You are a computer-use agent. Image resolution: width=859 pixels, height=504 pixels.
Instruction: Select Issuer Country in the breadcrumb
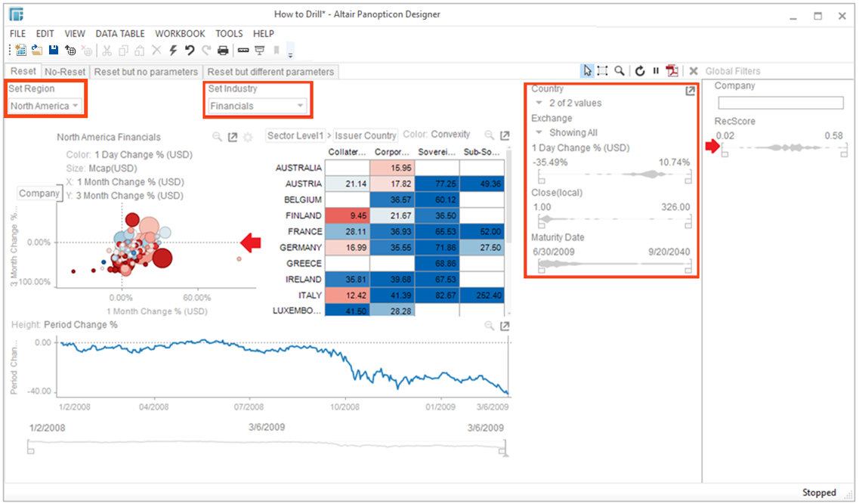point(366,135)
